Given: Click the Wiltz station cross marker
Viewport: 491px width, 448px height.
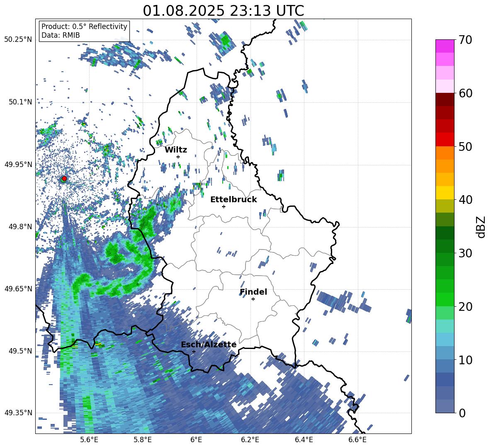Looking at the screenshot, I should point(178,157).
